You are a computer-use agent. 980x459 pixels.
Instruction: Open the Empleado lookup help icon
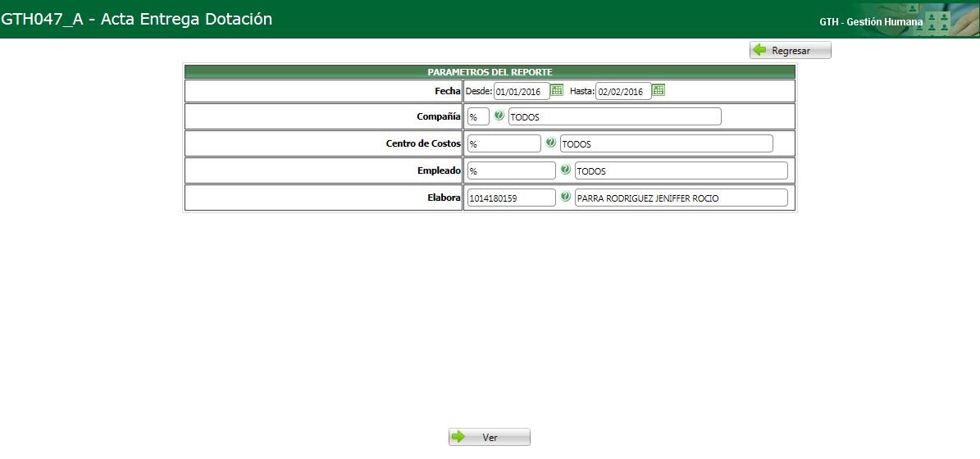[566, 169]
